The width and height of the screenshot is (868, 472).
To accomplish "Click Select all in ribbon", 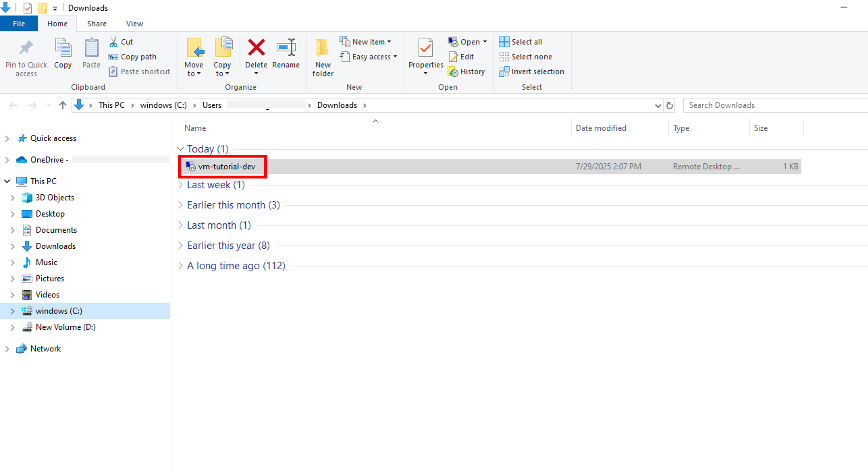I will click(526, 42).
